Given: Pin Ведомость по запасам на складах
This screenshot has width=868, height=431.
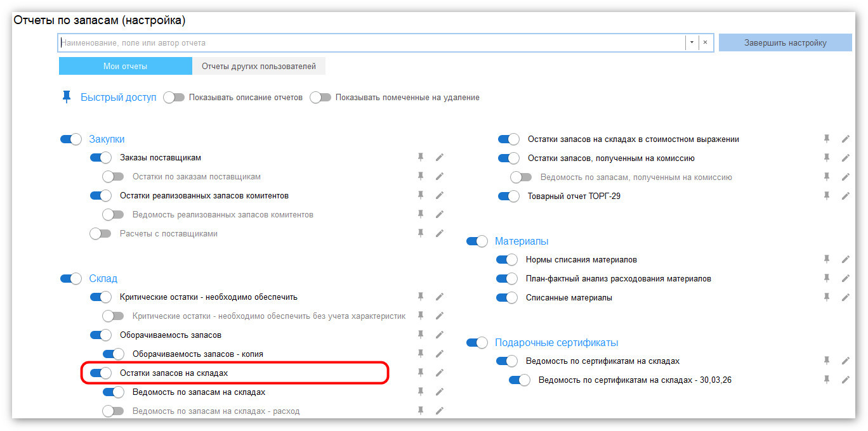Looking at the screenshot, I should (x=420, y=392).
